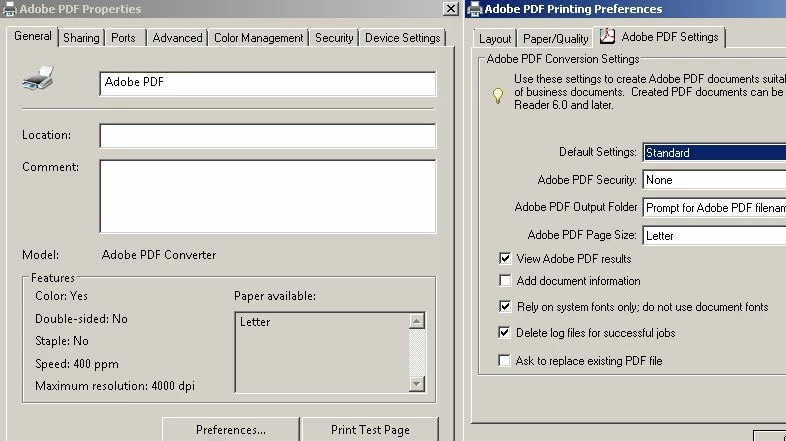The height and width of the screenshot is (441, 786).
Task: Click the Preferences... button
Action: click(231, 429)
